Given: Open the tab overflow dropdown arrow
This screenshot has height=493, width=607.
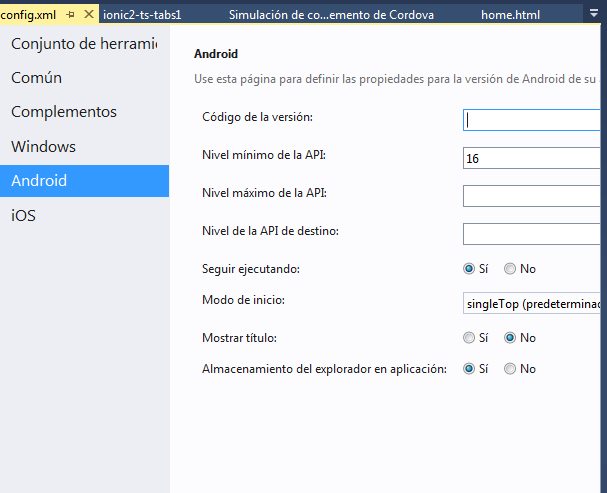Looking at the screenshot, I should click(x=591, y=15).
